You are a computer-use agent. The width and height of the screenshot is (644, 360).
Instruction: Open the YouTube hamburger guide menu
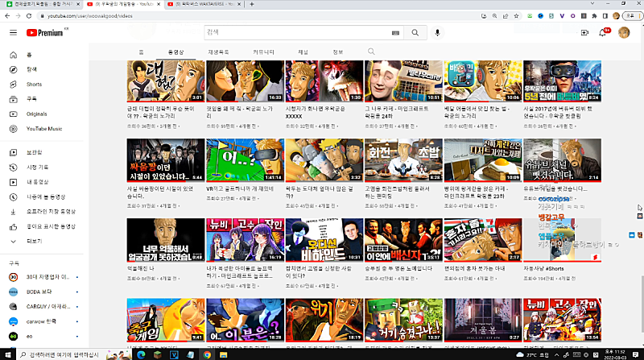pyautogui.click(x=13, y=32)
